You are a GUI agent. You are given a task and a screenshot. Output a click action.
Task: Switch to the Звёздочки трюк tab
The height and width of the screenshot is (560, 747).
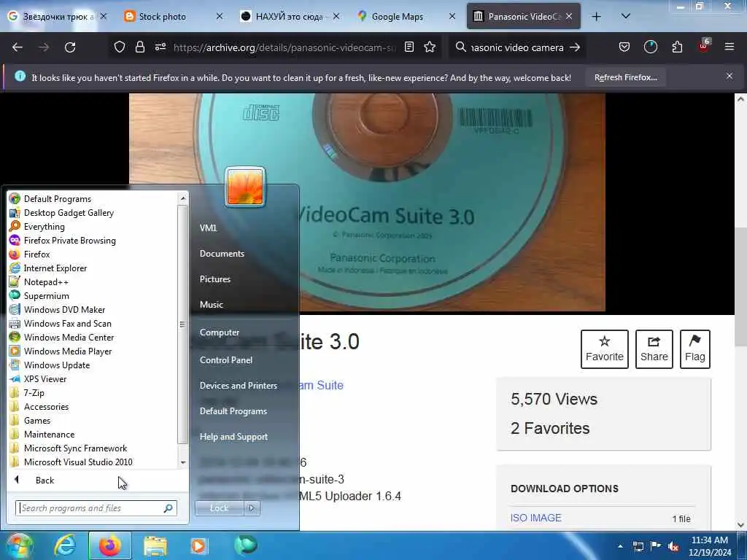[x=57, y=17]
